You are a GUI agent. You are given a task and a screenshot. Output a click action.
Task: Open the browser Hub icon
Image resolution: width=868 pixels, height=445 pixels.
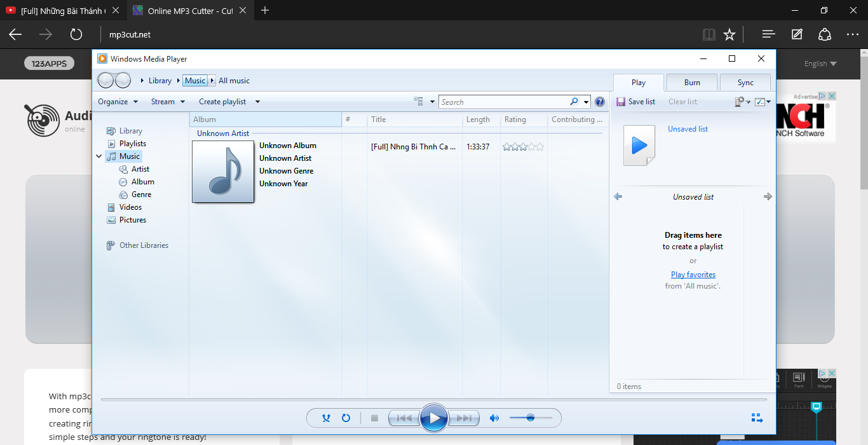point(768,34)
